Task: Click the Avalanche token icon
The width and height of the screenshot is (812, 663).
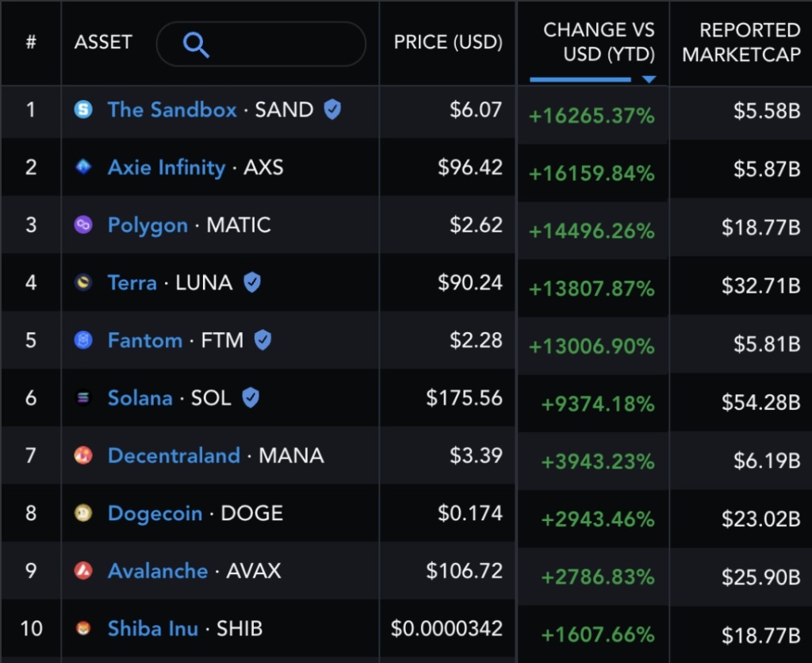Action: click(84, 571)
